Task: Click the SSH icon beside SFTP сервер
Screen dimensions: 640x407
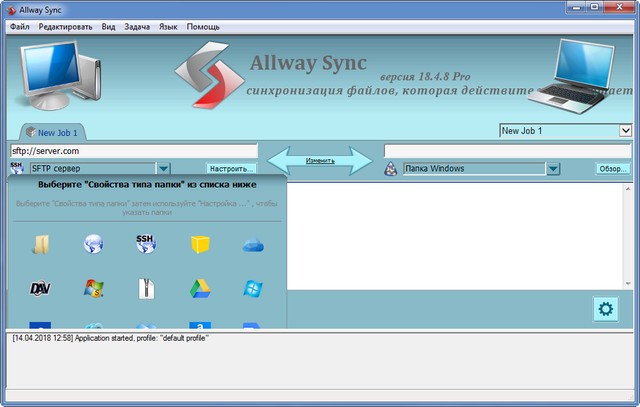Action: [x=17, y=168]
